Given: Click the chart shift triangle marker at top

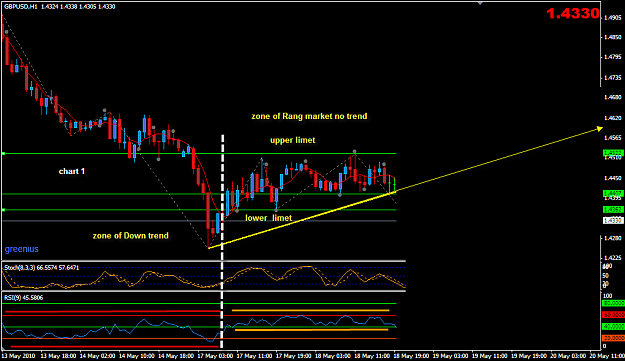Looking at the screenshot, I should [480, 3].
